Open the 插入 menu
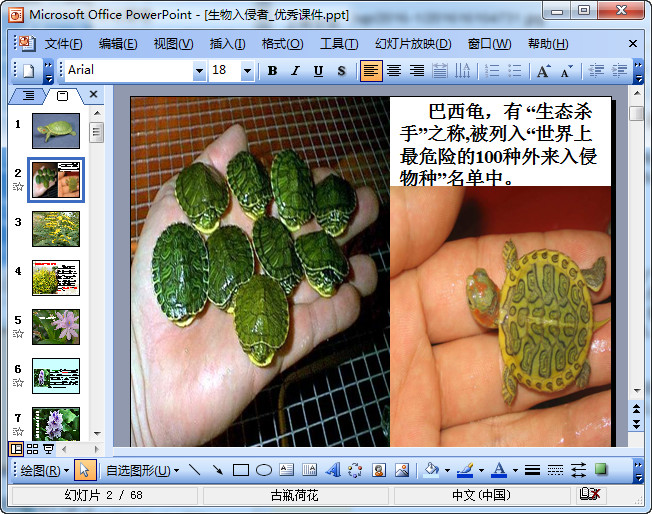The image size is (652, 514). 227,44
